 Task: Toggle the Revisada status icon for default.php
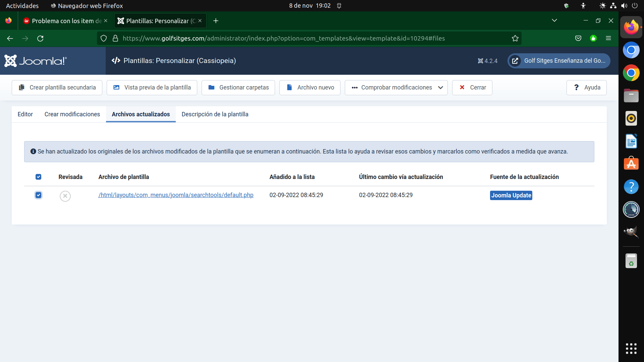(65, 196)
